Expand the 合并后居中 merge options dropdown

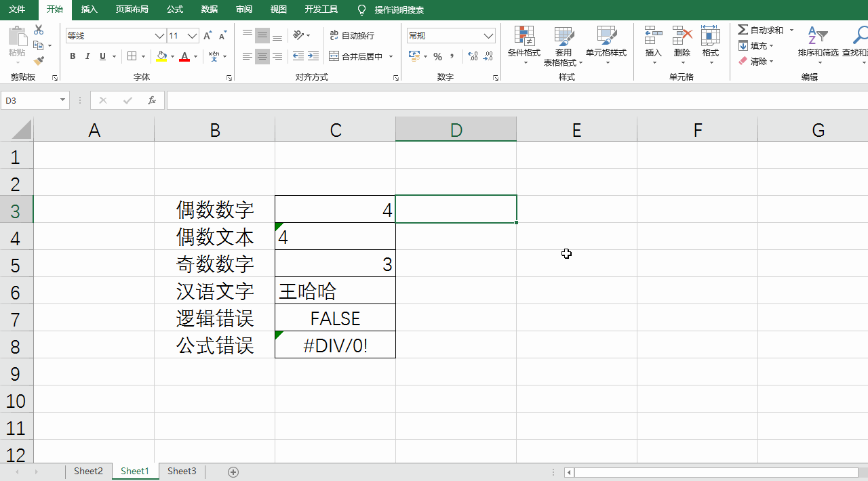(x=391, y=56)
